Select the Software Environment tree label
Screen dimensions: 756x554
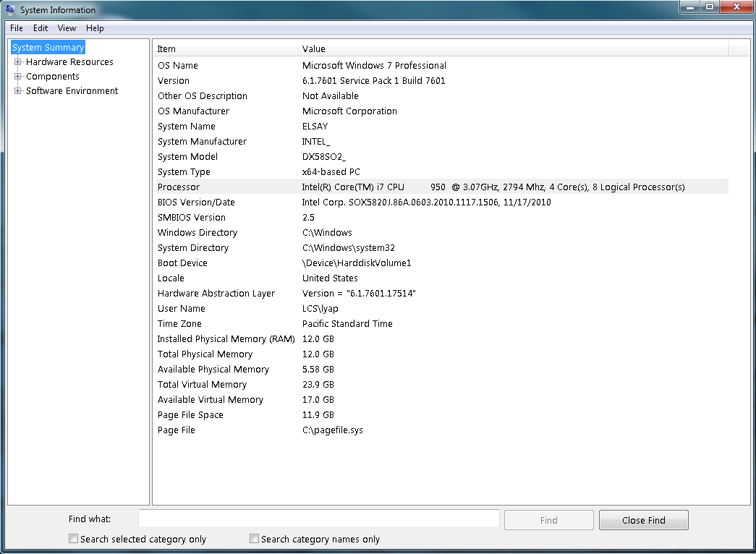pos(72,90)
